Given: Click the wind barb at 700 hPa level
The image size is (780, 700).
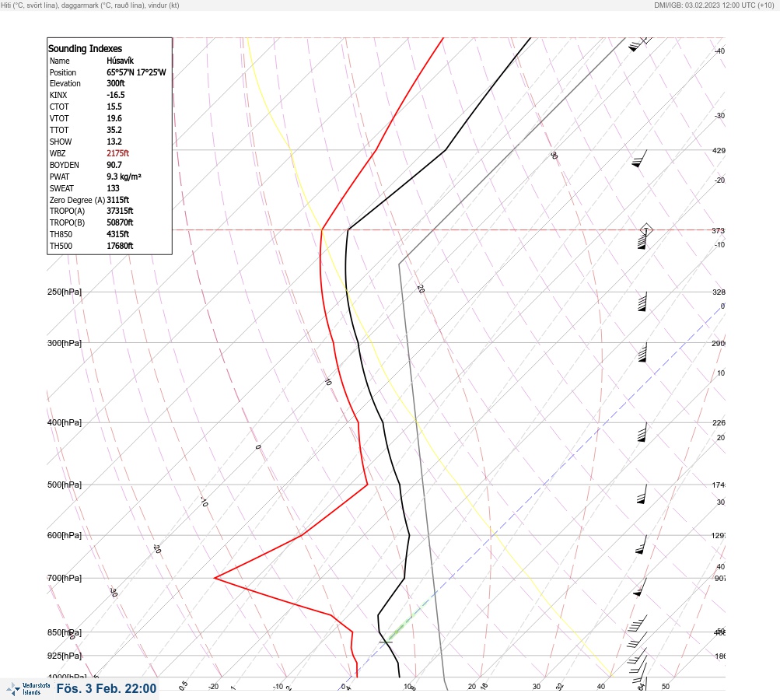Looking at the screenshot, I should coord(640,587).
